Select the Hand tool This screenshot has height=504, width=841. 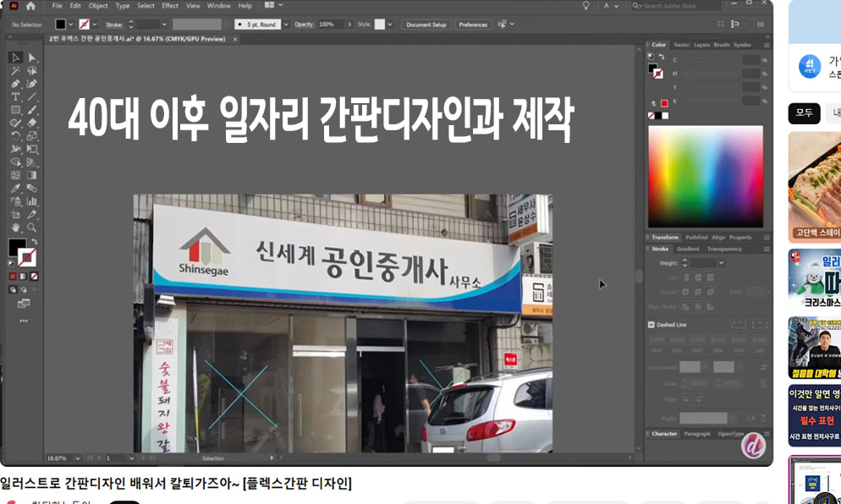coord(15,227)
